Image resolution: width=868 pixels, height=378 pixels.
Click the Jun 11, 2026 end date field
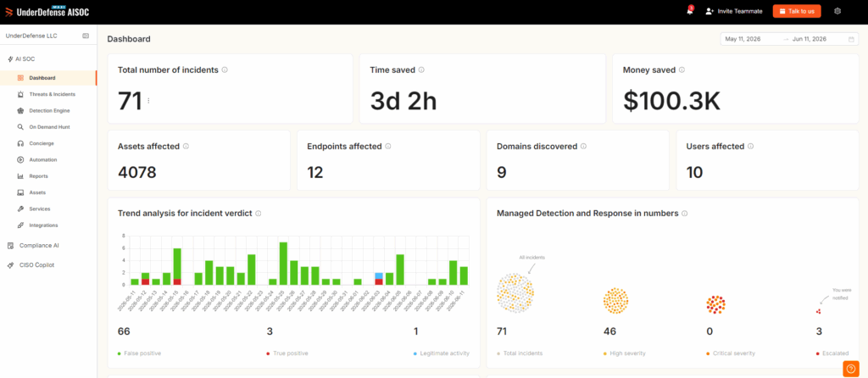pos(810,39)
